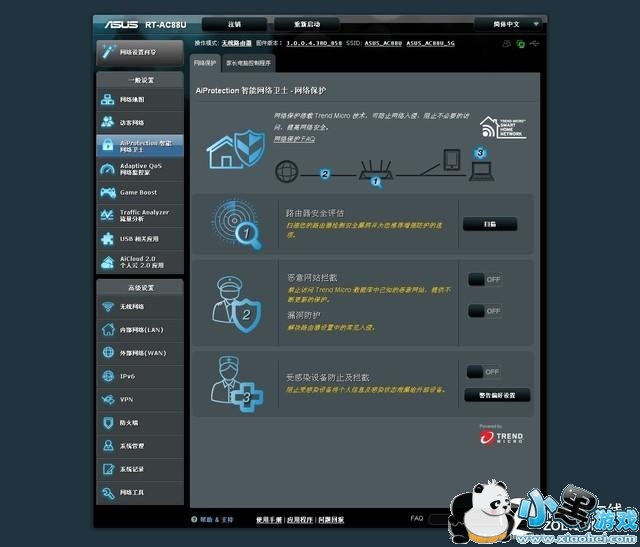Open the Administration user icon

(x=108, y=446)
